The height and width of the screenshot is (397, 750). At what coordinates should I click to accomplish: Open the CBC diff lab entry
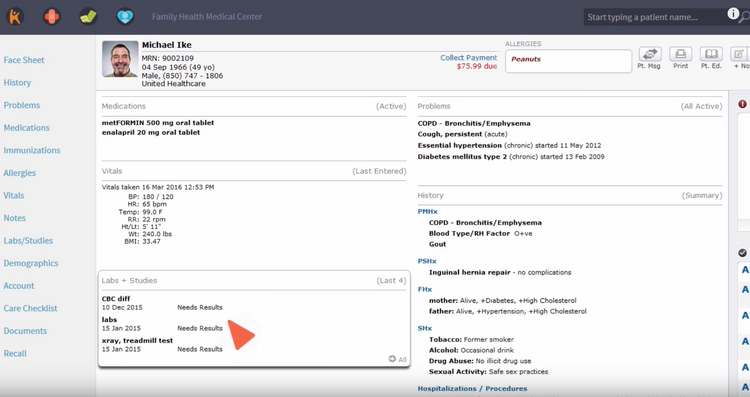116,298
